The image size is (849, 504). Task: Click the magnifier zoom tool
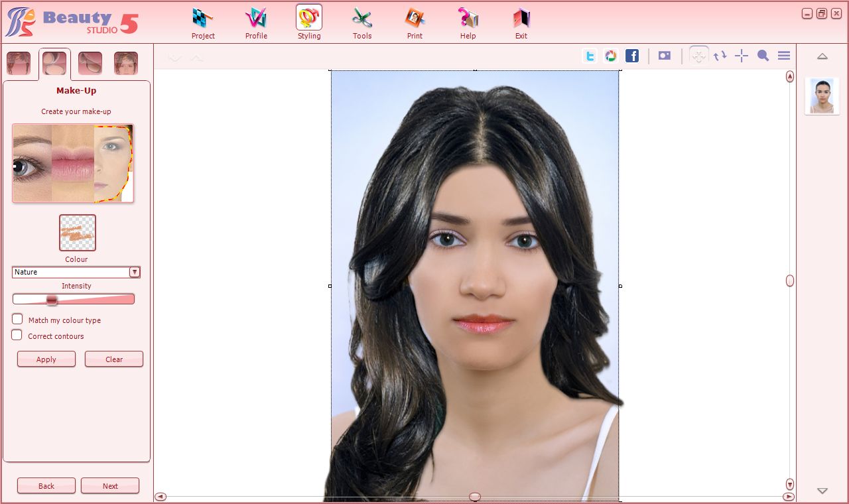coord(763,56)
